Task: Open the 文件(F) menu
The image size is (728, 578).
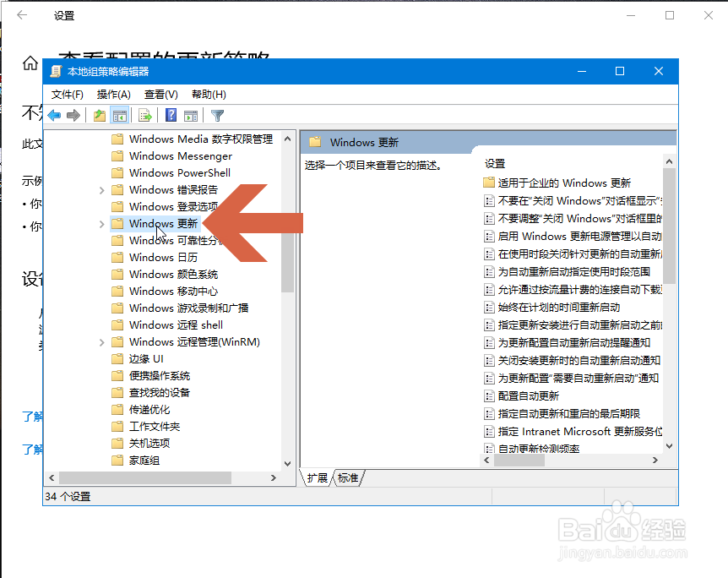Action: pos(67,95)
